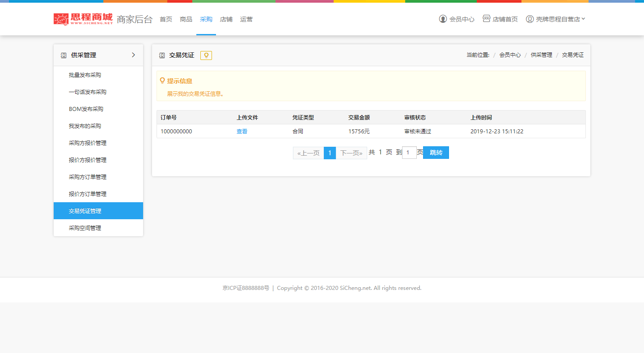The image size is (644, 353).
Task: Select 批量发布采购 in sidebar
Action: click(x=98, y=75)
